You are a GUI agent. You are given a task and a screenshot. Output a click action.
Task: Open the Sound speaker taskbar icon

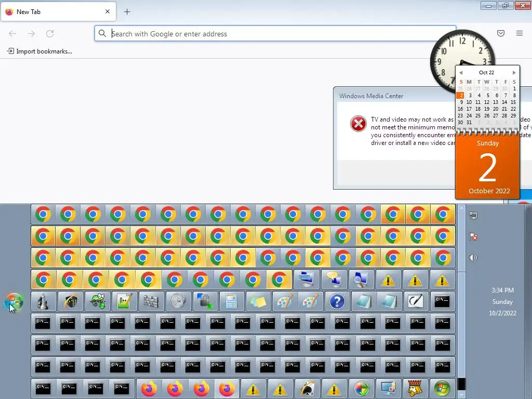coord(178,301)
